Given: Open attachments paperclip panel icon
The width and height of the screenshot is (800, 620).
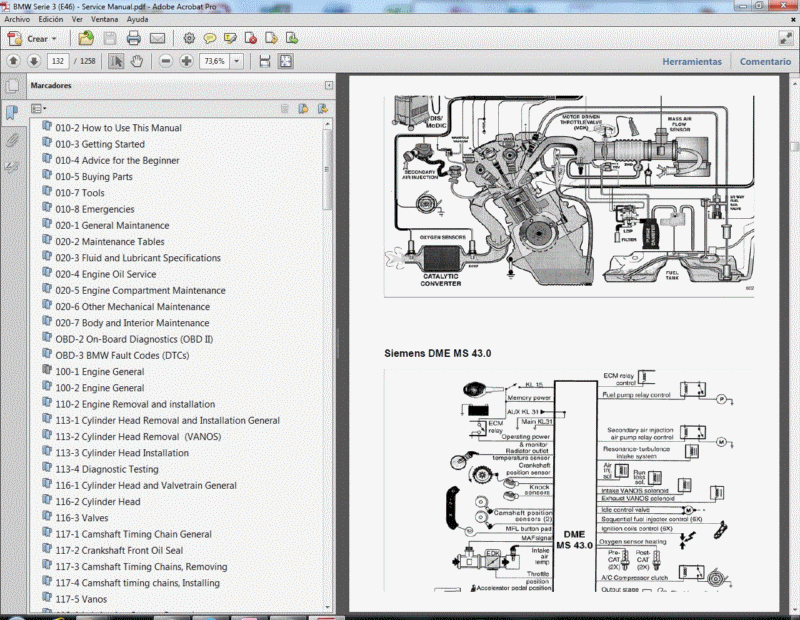Looking at the screenshot, I should (x=12, y=139).
